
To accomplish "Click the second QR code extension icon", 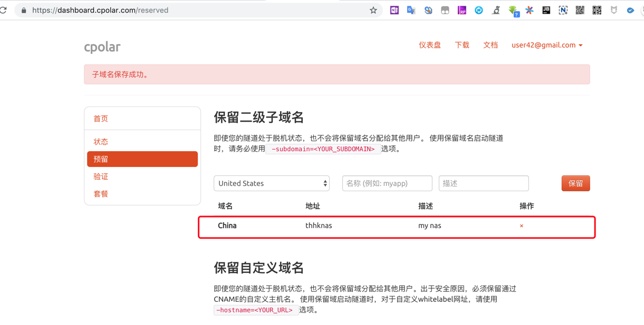I will [597, 10].
